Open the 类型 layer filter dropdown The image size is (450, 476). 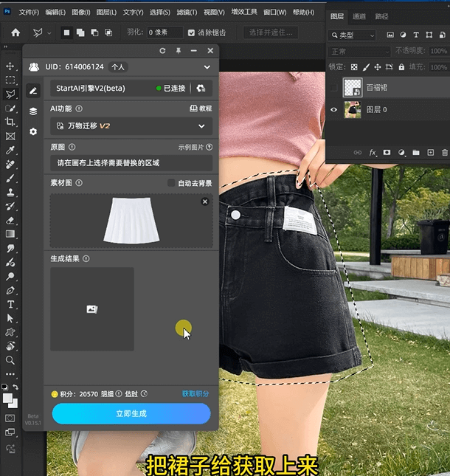click(x=352, y=35)
